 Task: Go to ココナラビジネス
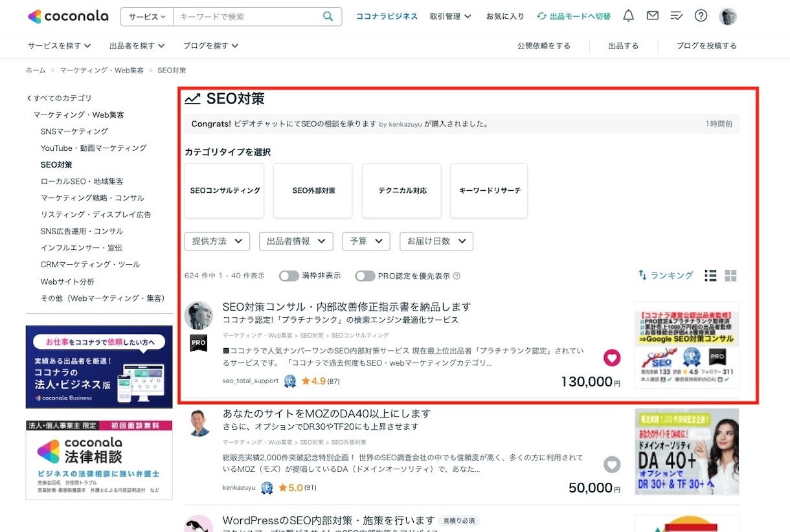[387, 16]
